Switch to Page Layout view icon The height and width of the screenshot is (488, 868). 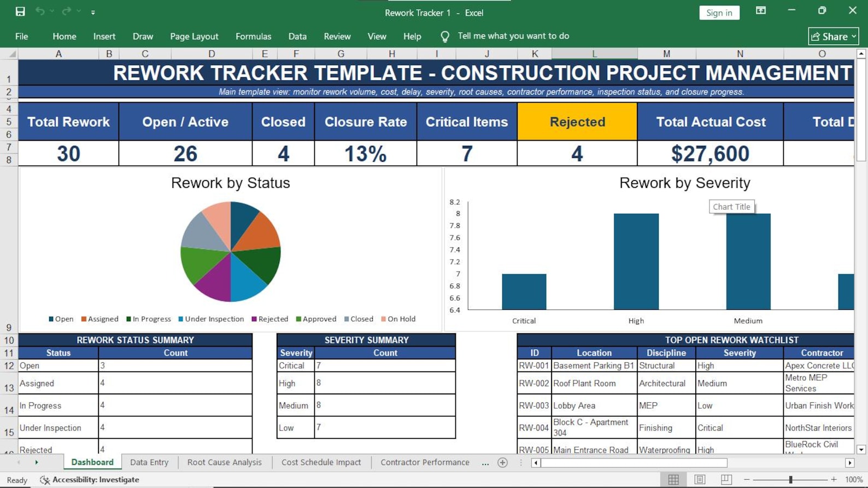pos(700,479)
